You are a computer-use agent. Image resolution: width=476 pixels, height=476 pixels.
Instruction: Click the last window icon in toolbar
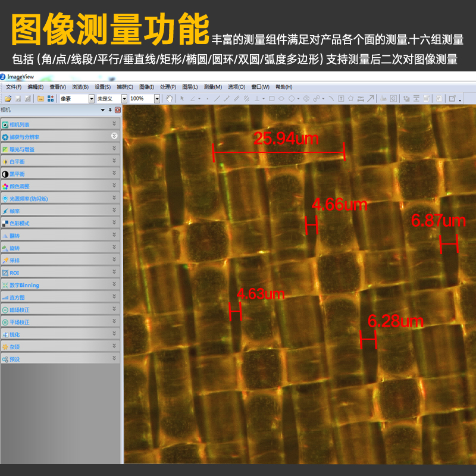point(452,99)
